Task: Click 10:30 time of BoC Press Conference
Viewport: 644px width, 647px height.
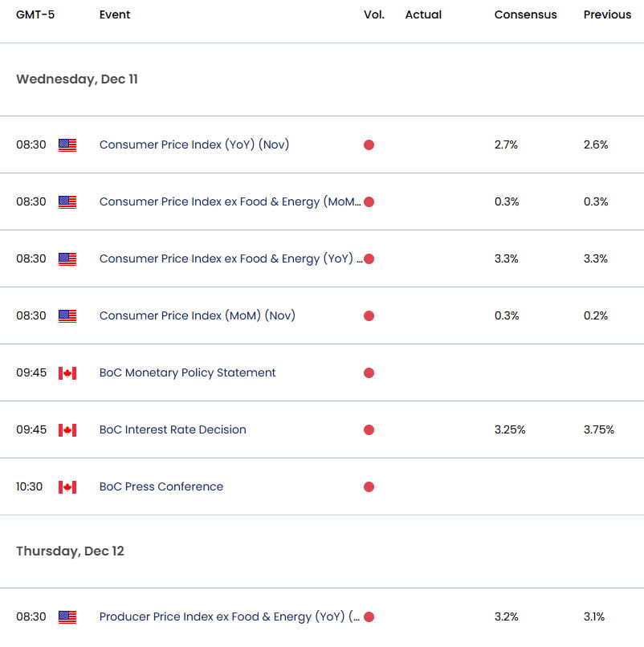Action: (30, 487)
